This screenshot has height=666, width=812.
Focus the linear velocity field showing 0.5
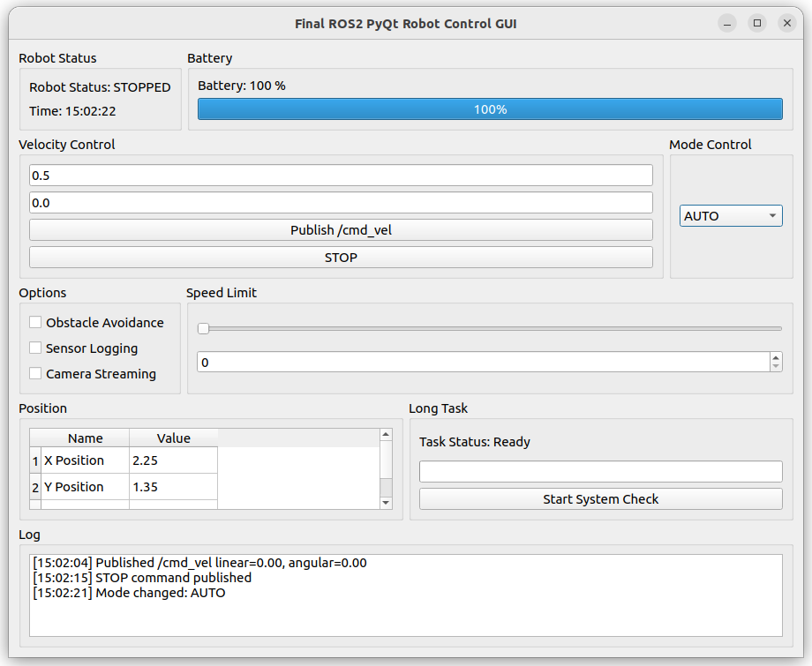point(341,176)
